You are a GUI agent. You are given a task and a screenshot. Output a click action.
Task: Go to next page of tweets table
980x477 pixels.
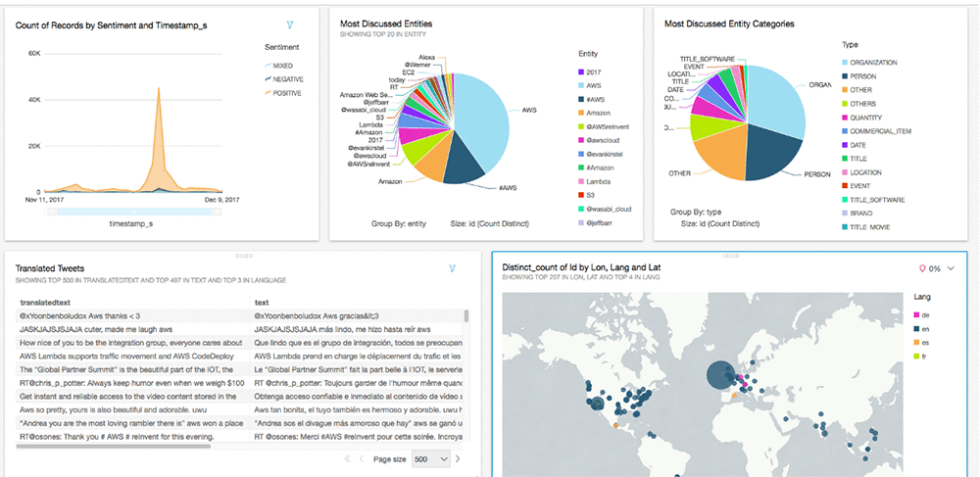(x=458, y=459)
